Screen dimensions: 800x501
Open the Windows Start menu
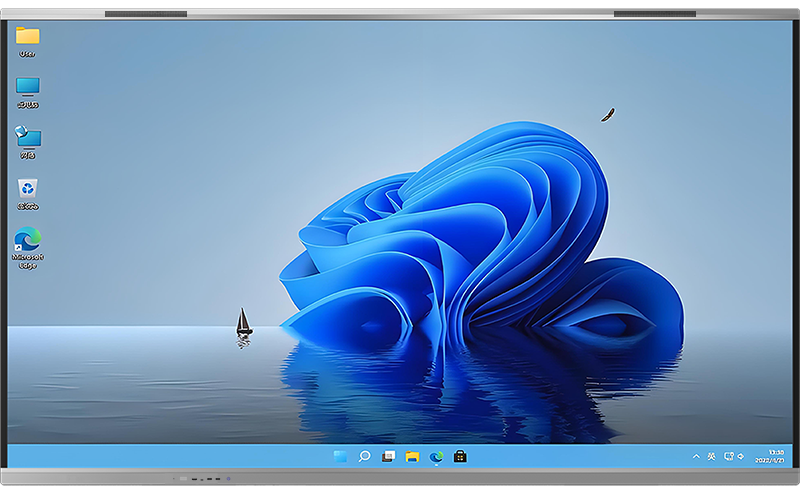point(340,456)
